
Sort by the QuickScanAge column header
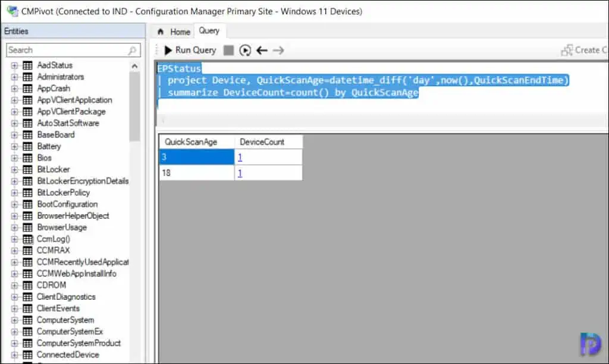tap(196, 142)
